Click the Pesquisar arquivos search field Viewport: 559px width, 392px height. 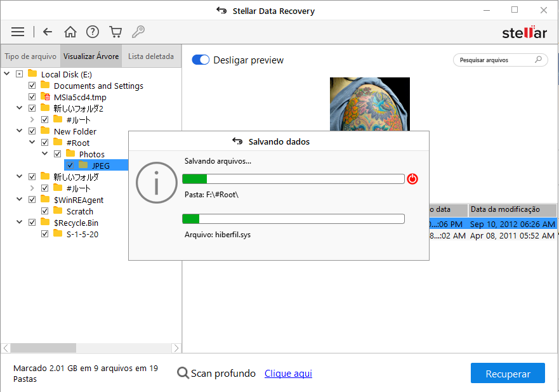click(500, 60)
